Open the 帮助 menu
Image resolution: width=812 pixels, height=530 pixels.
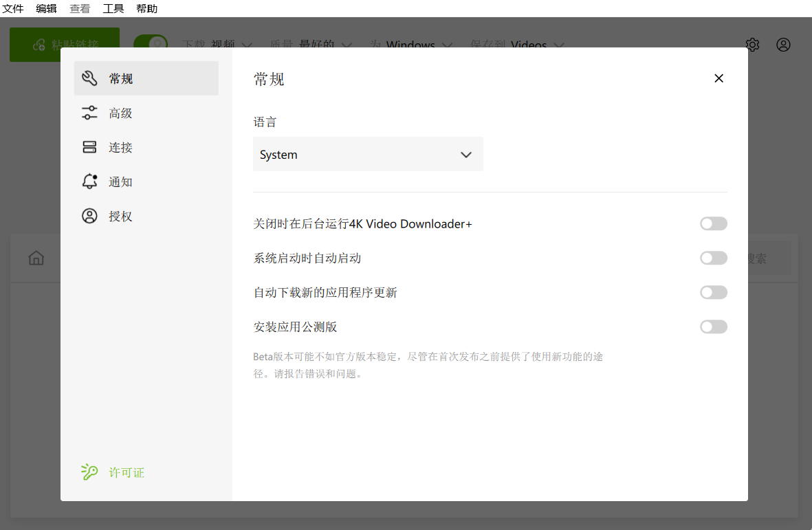[146, 8]
